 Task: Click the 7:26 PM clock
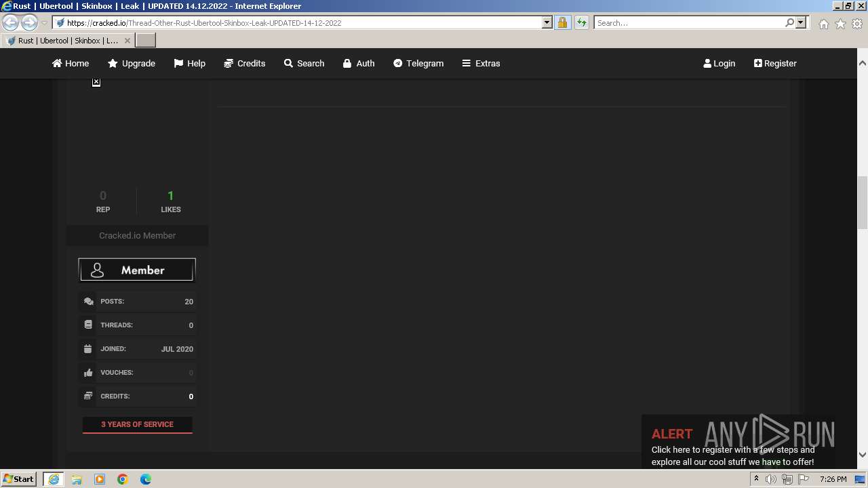click(833, 479)
